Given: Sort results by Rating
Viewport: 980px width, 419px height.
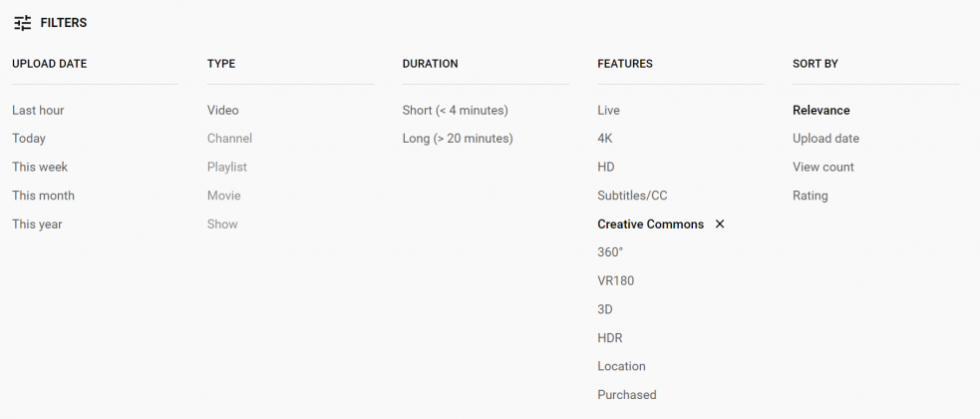Looking at the screenshot, I should [x=810, y=196].
